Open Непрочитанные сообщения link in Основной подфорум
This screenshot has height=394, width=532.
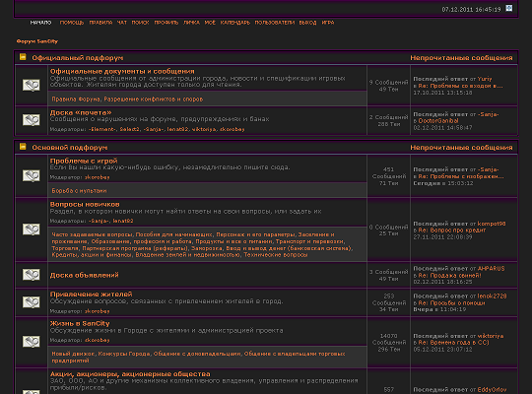coord(461,148)
